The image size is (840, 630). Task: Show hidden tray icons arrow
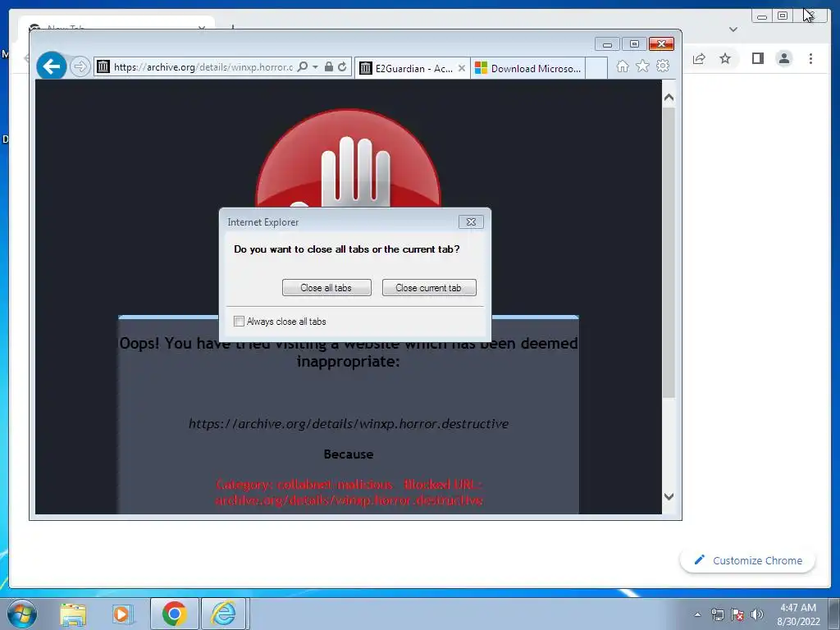[697, 614]
